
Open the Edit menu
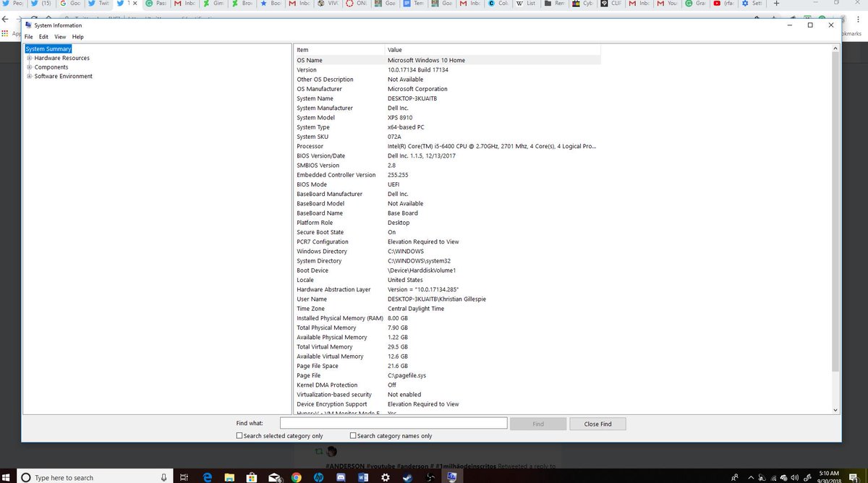point(44,37)
